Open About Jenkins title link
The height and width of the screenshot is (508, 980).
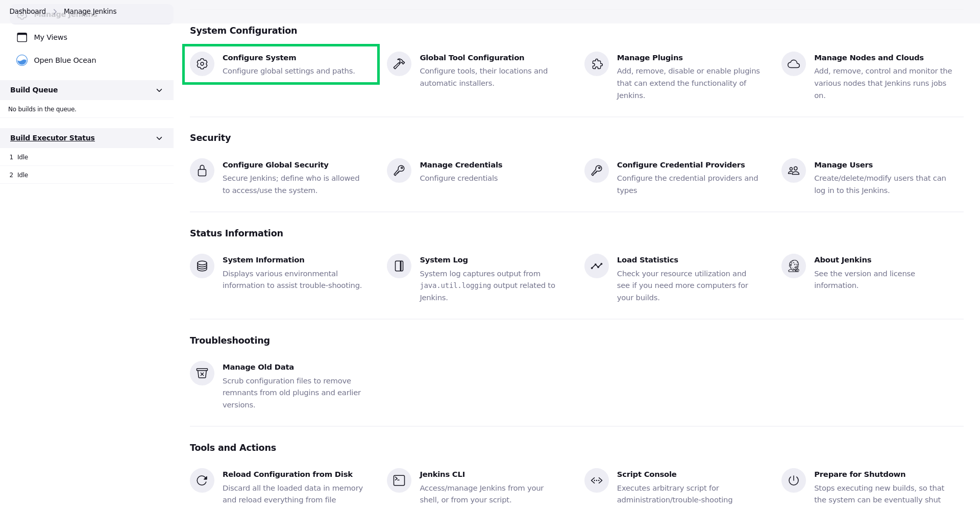843,260
